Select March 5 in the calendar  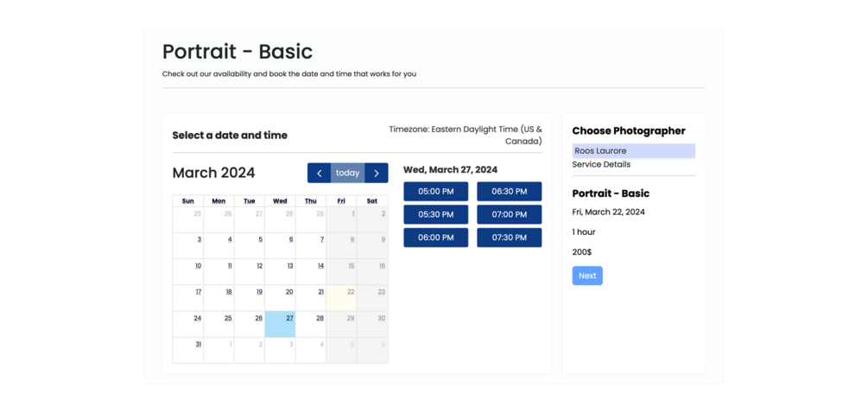(x=250, y=245)
